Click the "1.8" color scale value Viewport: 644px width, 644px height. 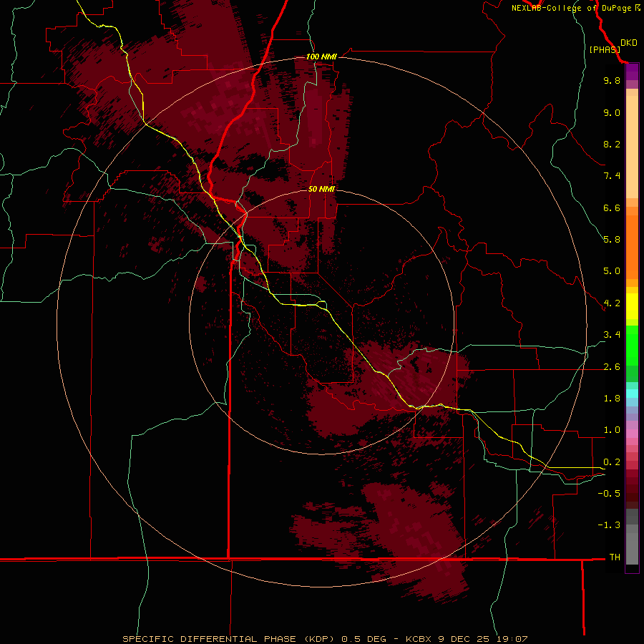pos(612,399)
